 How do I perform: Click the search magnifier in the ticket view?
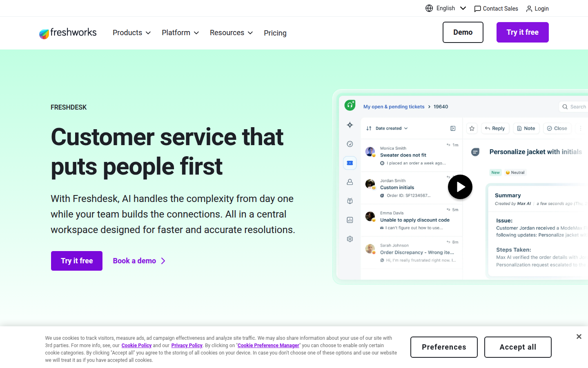[565, 107]
